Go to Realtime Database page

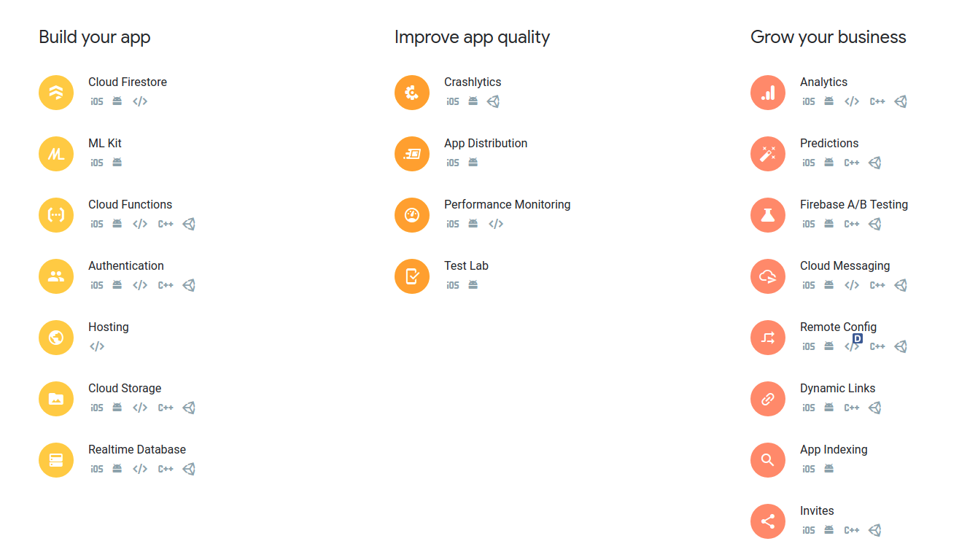click(x=137, y=450)
